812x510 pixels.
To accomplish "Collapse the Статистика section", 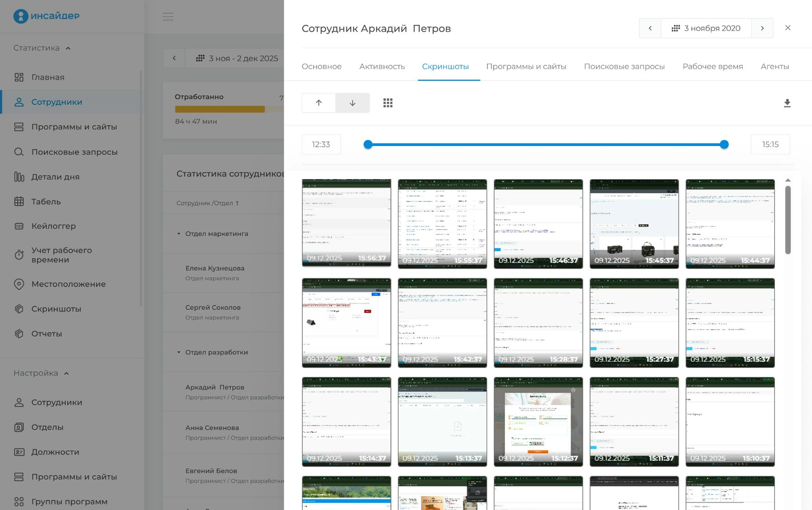I will click(x=68, y=48).
